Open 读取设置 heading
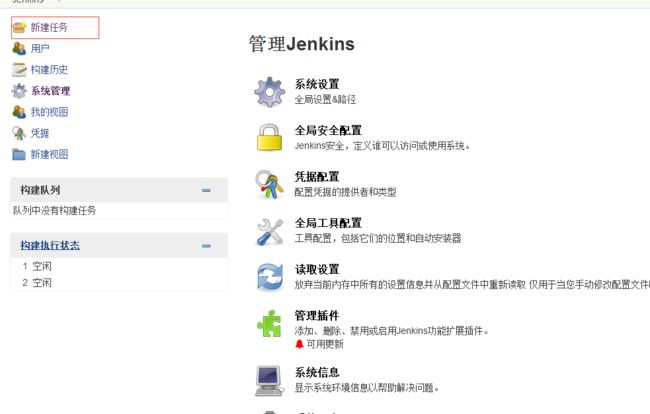The image size is (650, 414). click(317, 269)
